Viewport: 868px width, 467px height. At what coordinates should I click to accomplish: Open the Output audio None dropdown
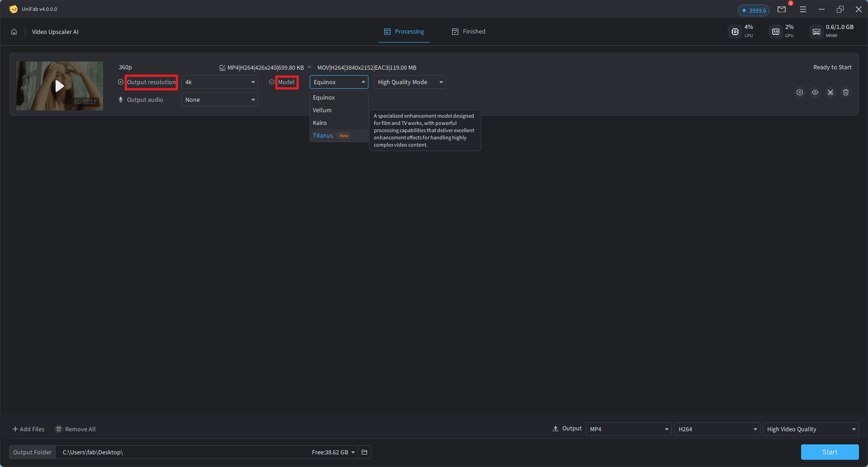(x=220, y=100)
